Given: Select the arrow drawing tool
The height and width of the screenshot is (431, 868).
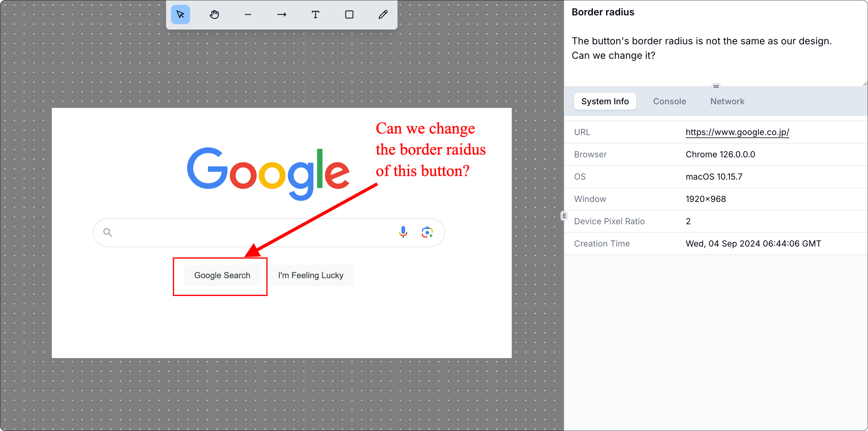Looking at the screenshot, I should pyautogui.click(x=282, y=14).
